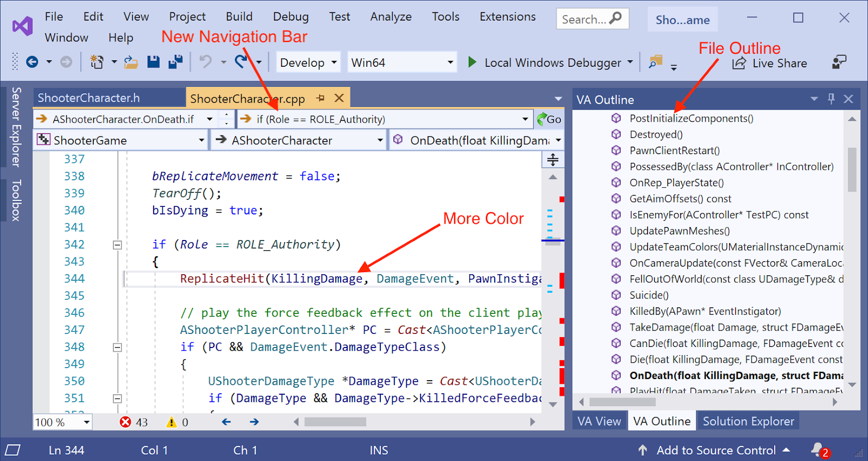Open the Local Windows Debugger dropdown arrow
This screenshot has width=868, height=461.
(x=630, y=62)
